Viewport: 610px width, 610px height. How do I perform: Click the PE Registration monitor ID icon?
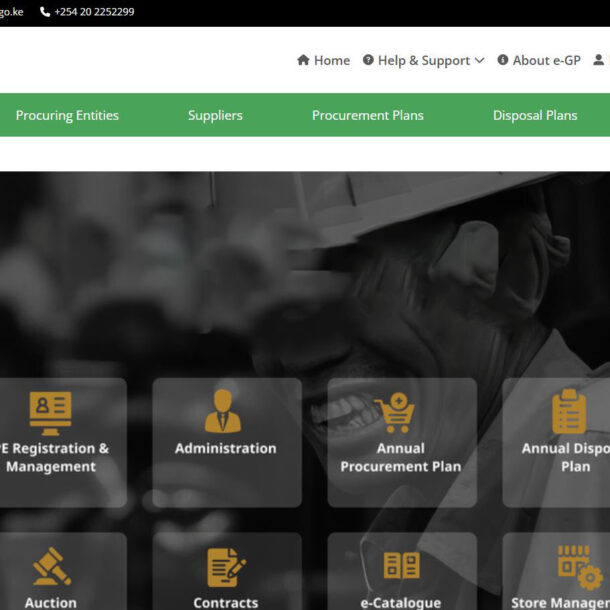[x=51, y=414]
